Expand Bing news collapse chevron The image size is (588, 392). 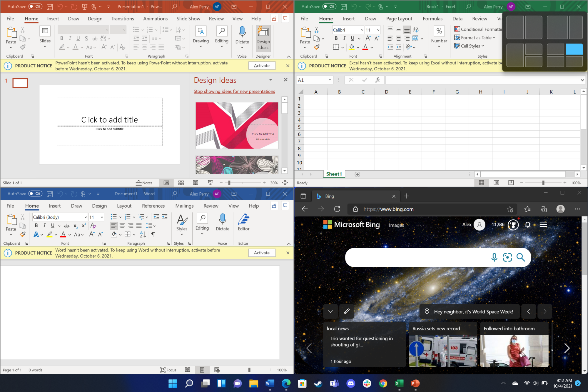(x=330, y=311)
